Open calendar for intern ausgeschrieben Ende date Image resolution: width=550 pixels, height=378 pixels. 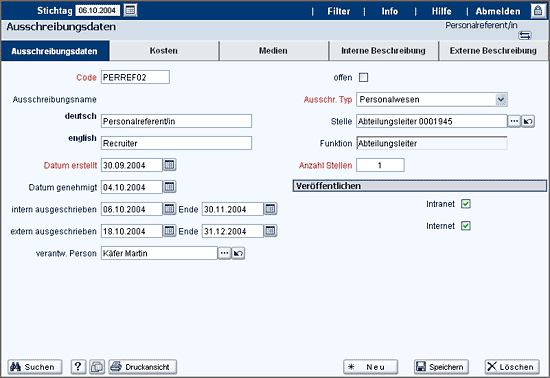pos(270,209)
